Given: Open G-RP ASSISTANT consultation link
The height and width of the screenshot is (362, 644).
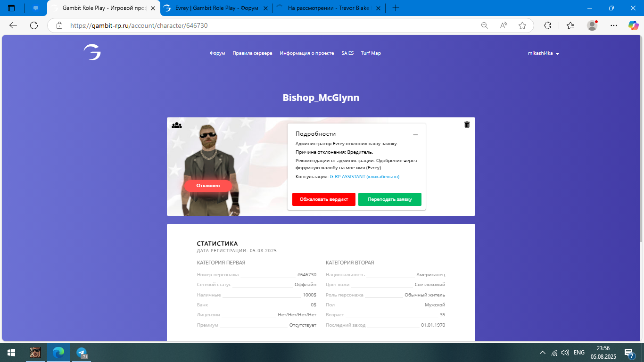Looking at the screenshot, I should pos(364,177).
